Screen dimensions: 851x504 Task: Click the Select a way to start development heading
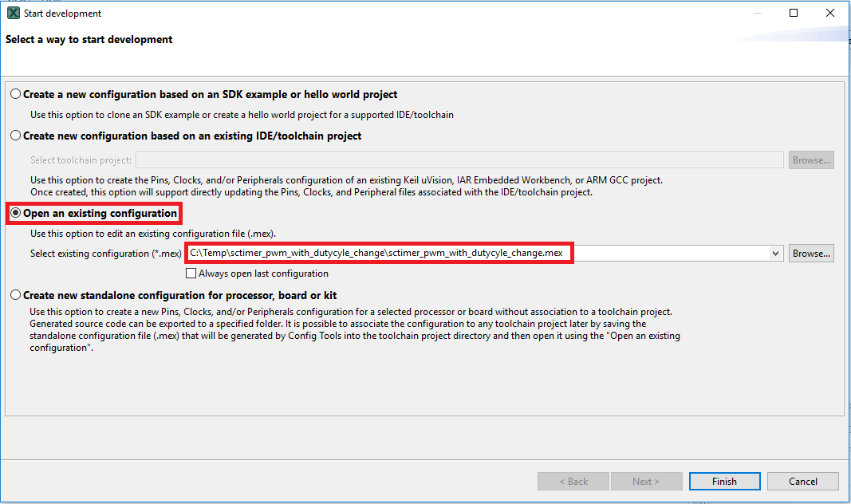[x=89, y=39]
